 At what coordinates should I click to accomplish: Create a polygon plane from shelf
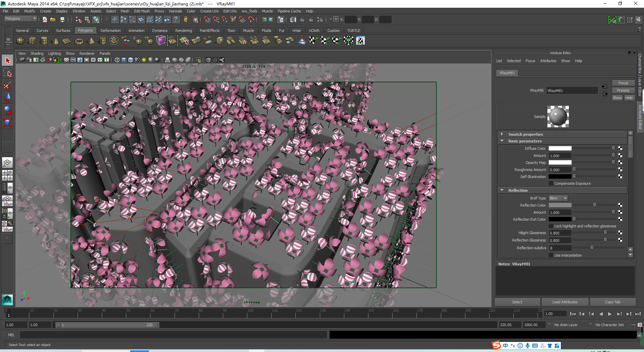pos(67,41)
